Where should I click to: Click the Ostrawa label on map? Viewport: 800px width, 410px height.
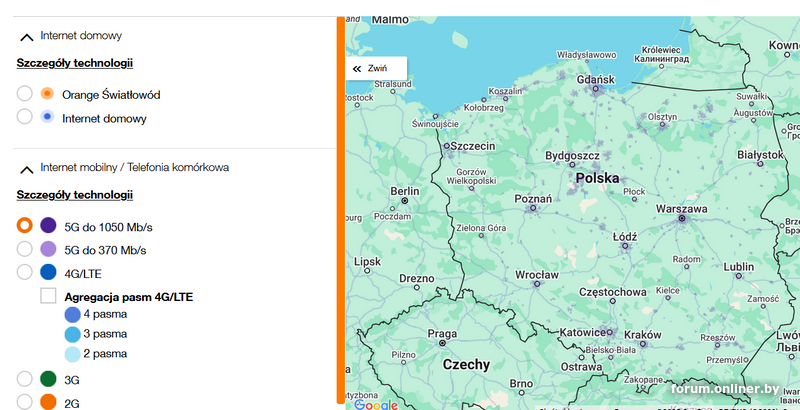pyautogui.click(x=581, y=367)
